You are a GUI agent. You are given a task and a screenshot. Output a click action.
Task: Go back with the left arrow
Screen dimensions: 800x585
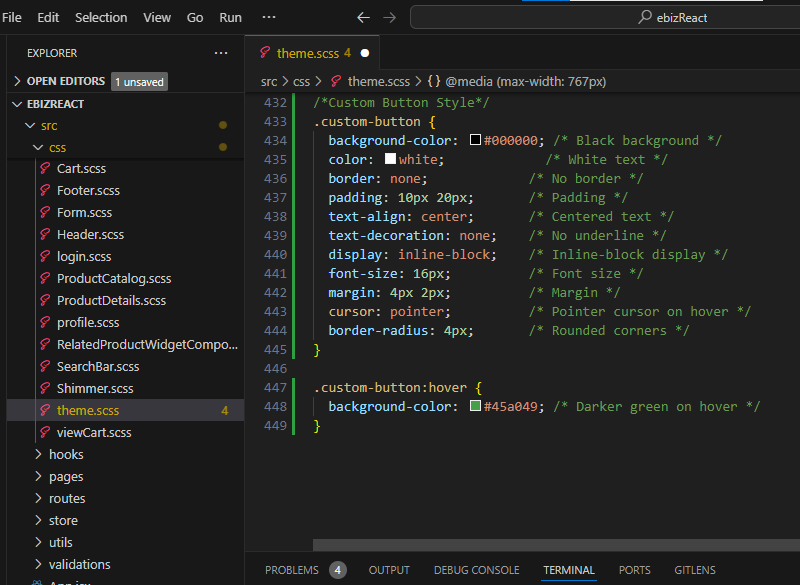click(363, 17)
